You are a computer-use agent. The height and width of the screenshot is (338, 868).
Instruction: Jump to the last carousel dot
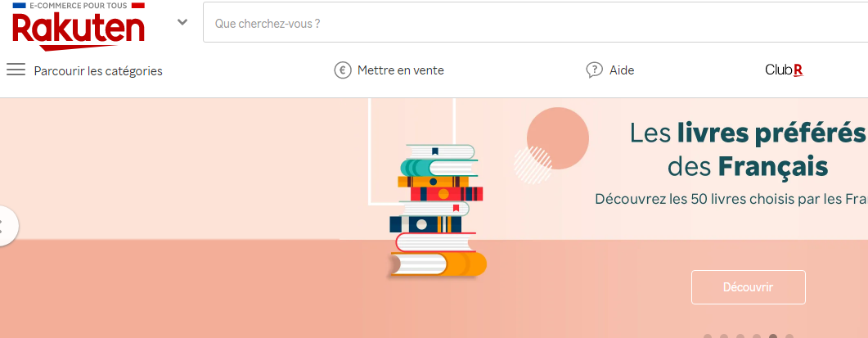click(x=789, y=336)
